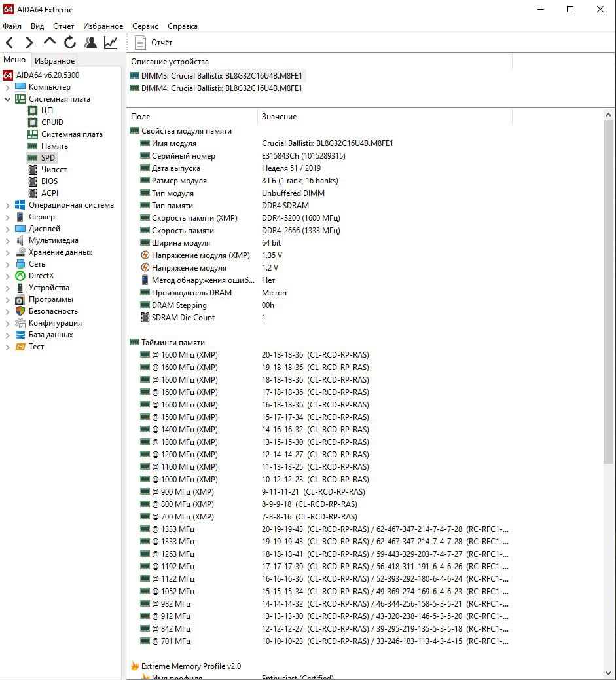Click the Тест benchmark icon
616x680 pixels.
click(20, 347)
